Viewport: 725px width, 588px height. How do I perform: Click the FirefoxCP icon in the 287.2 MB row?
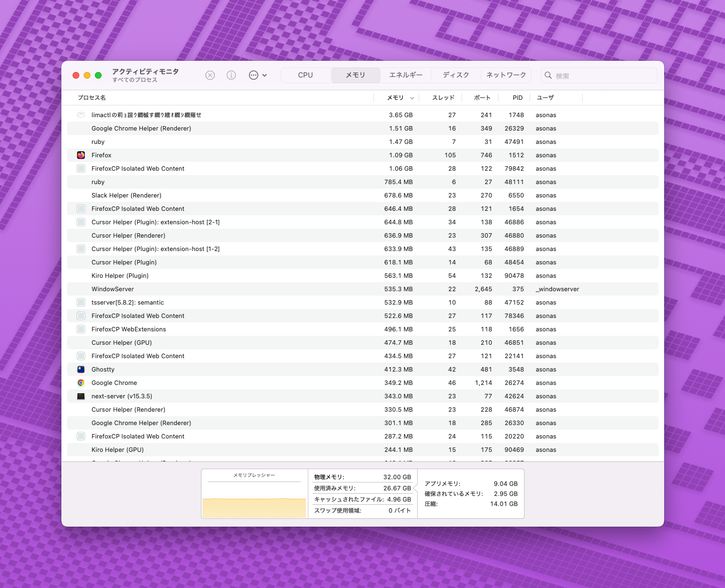pyautogui.click(x=81, y=436)
